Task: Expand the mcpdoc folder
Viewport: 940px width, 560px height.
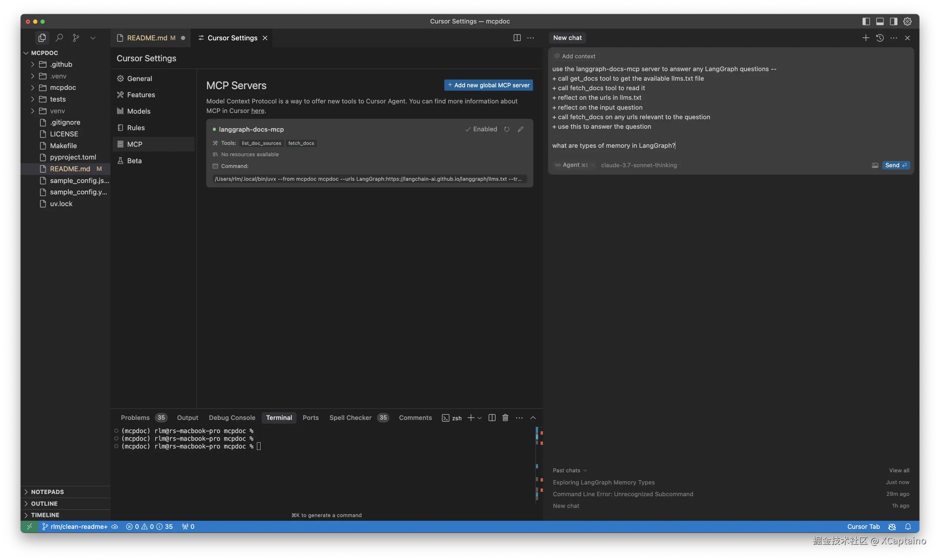Action: pyautogui.click(x=63, y=88)
